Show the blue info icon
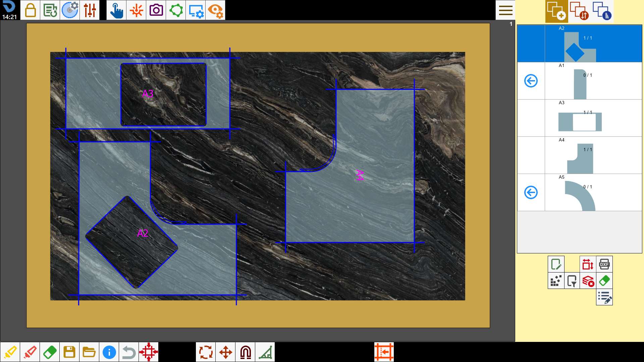The image size is (644, 362). point(109,352)
